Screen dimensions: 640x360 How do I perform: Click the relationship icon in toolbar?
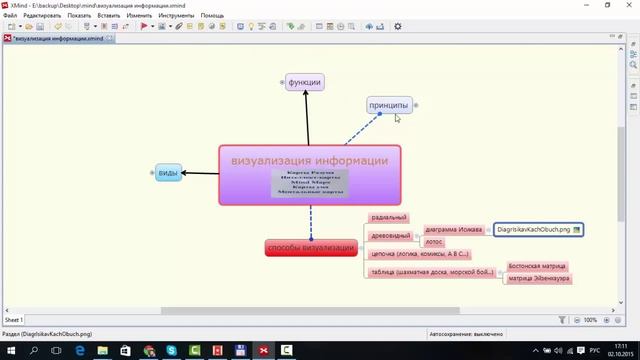tap(126, 27)
